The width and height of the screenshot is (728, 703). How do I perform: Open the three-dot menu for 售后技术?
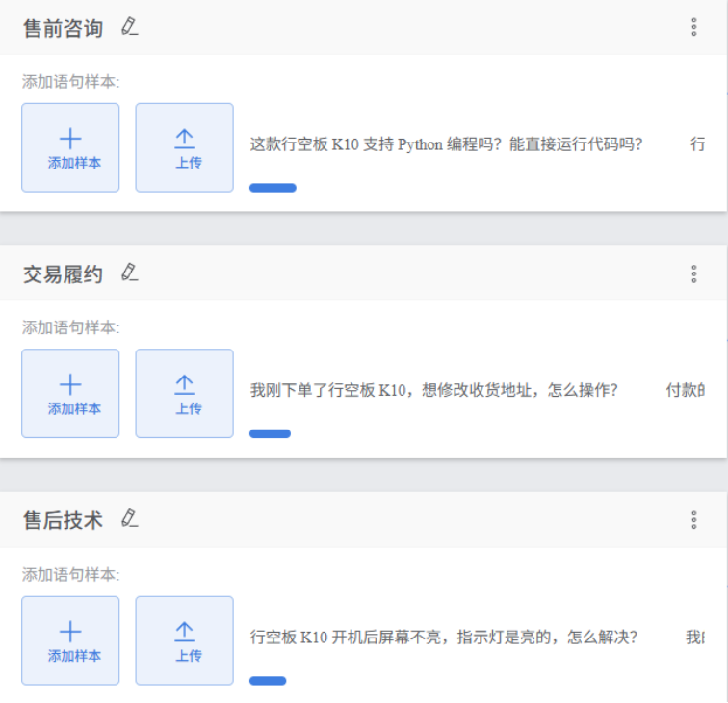tap(693, 520)
